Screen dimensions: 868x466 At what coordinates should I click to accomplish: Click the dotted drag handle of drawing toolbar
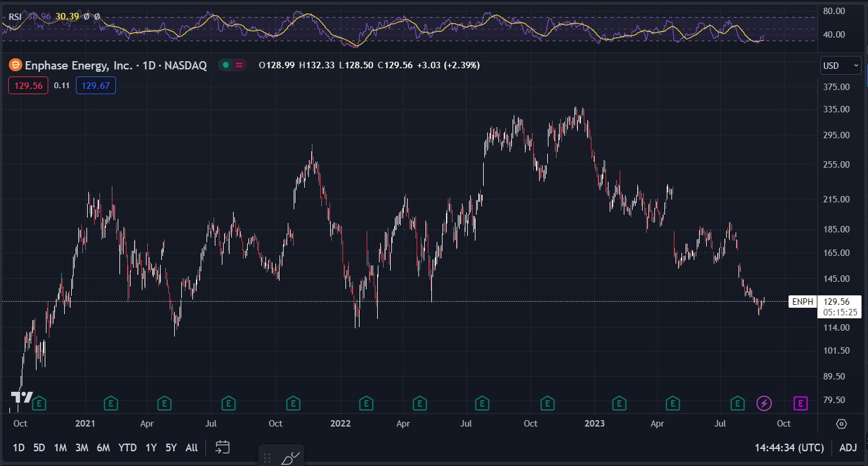[x=267, y=458]
